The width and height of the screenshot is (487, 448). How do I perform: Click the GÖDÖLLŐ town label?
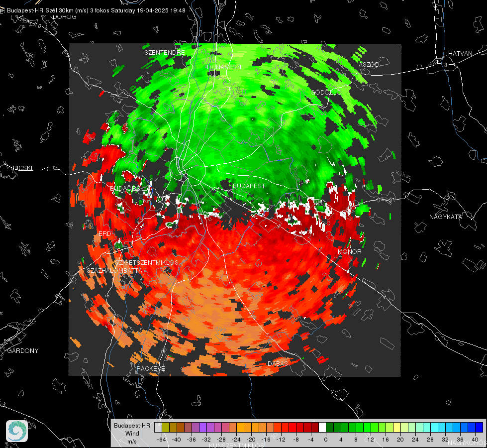(x=326, y=93)
